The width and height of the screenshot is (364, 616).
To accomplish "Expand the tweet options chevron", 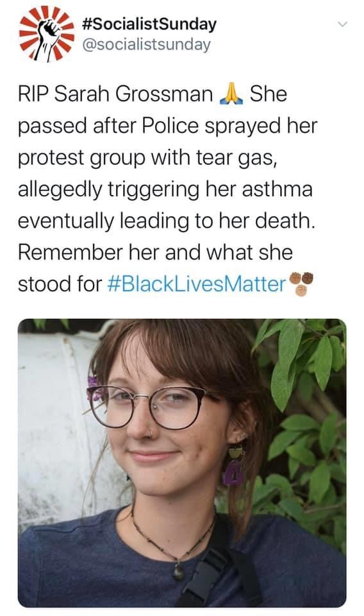I will pyautogui.click(x=343, y=24).
